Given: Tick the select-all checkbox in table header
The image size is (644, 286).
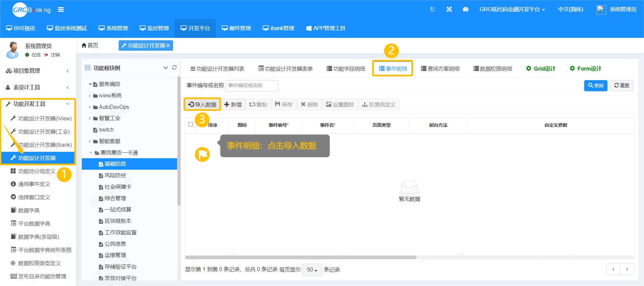Looking at the screenshot, I should coord(191,124).
